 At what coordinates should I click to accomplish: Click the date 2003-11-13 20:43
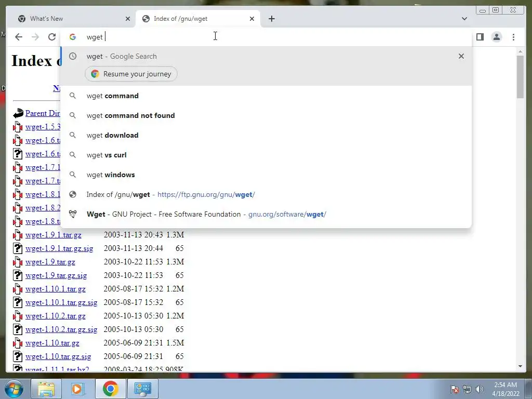[x=134, y=235]
